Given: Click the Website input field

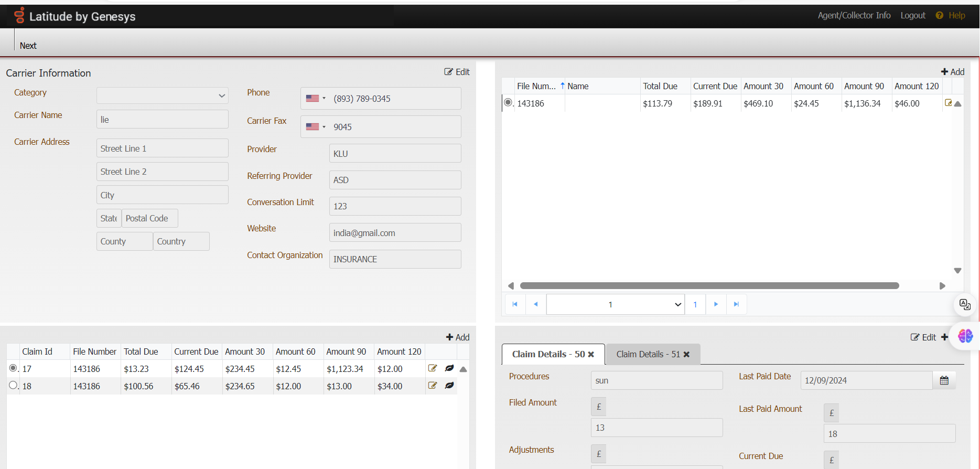Looking at the screenshot, I should [395, 233].
